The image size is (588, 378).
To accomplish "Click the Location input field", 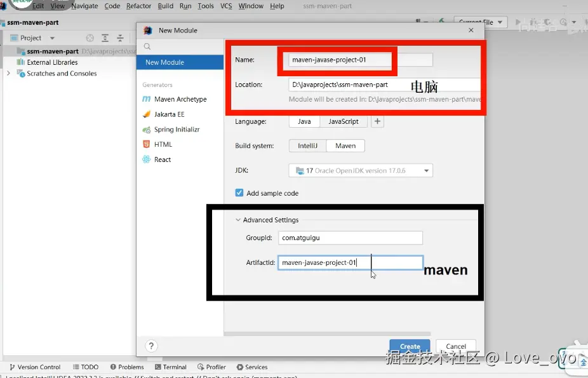I will pyautogui.click(x=385, y=84).
